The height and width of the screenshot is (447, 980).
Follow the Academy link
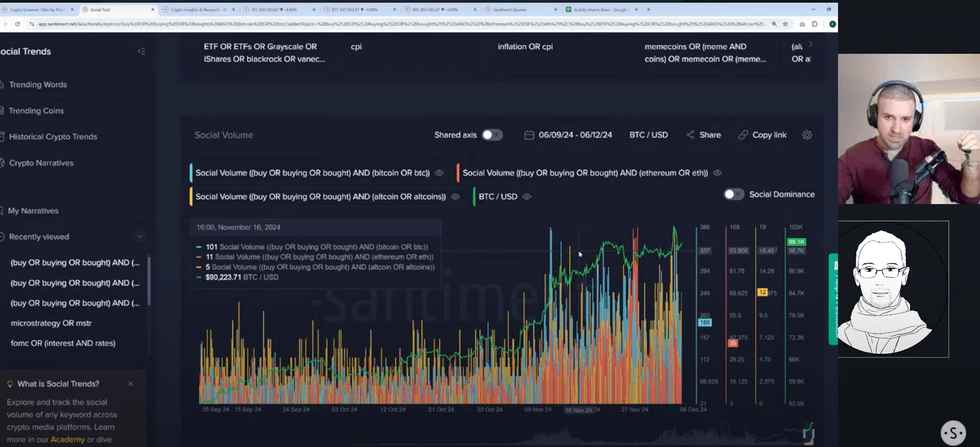point(68,439)
